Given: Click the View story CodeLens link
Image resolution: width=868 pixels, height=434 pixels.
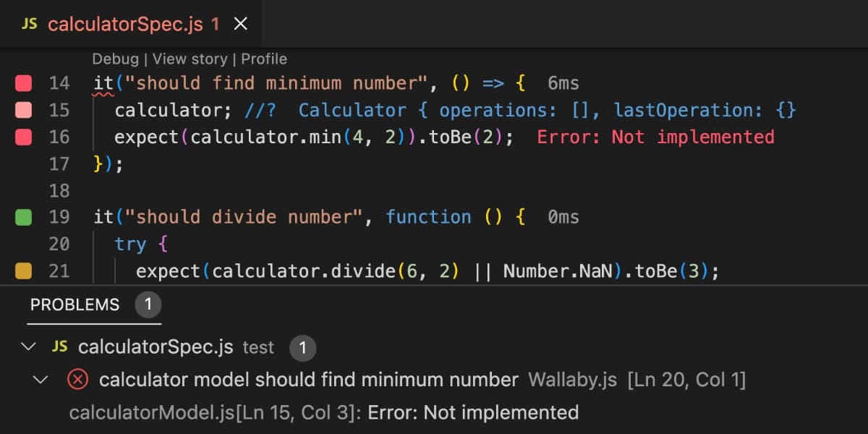Looking at the screenshot, I should [x=190, y=59].
